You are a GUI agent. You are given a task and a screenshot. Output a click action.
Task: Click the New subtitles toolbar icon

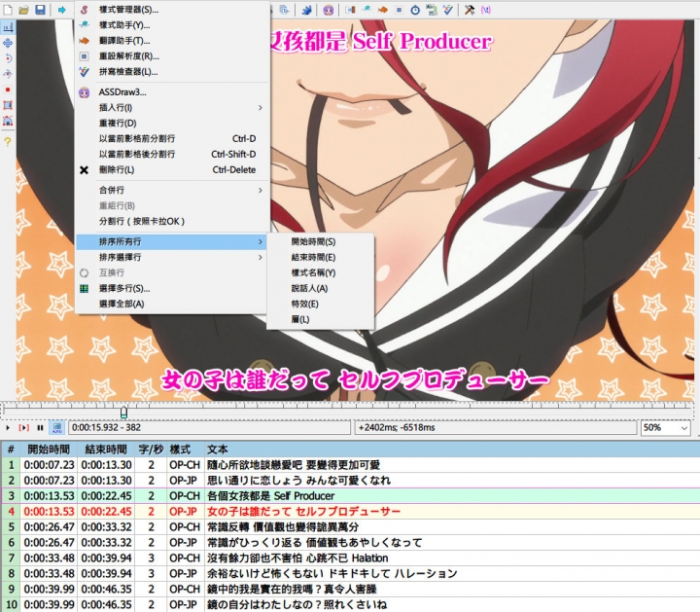coord(8,10)
